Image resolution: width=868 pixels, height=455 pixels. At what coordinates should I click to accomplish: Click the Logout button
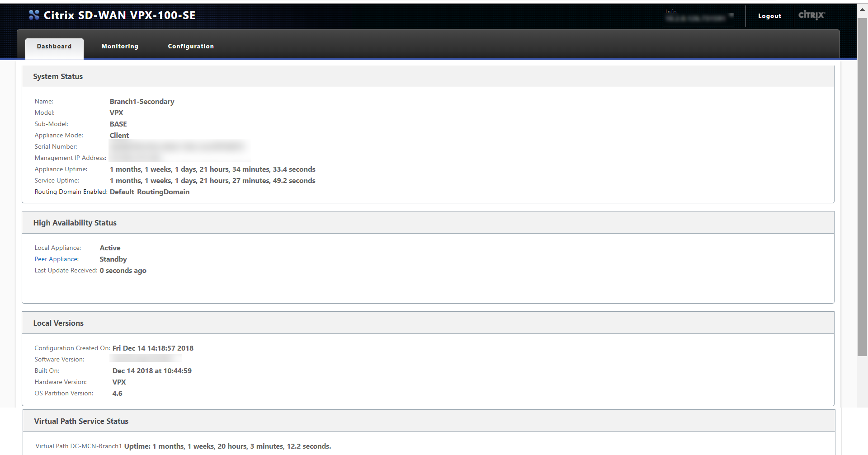[769, 16]
